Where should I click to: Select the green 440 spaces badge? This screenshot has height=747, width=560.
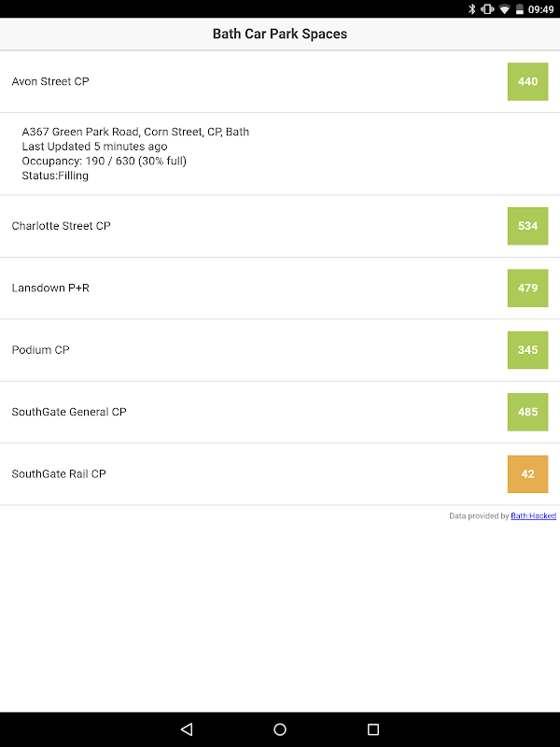pos(527,81)
